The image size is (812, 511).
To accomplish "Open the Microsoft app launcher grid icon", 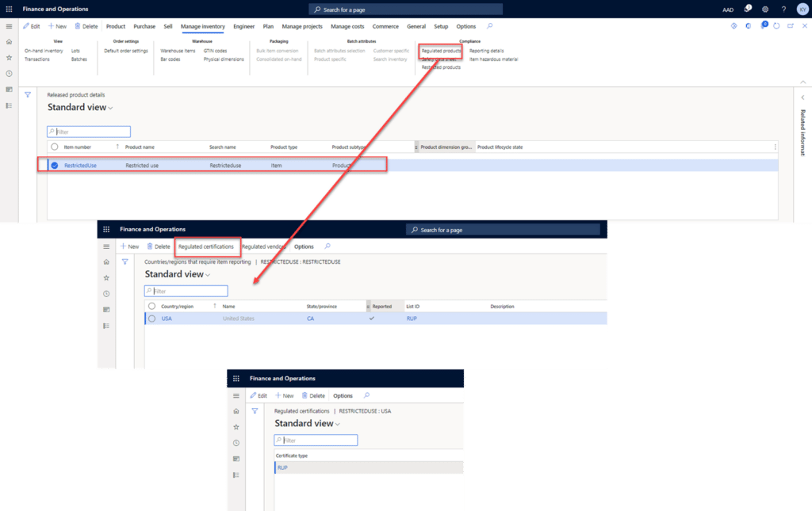I will click(x=8, y=9).
